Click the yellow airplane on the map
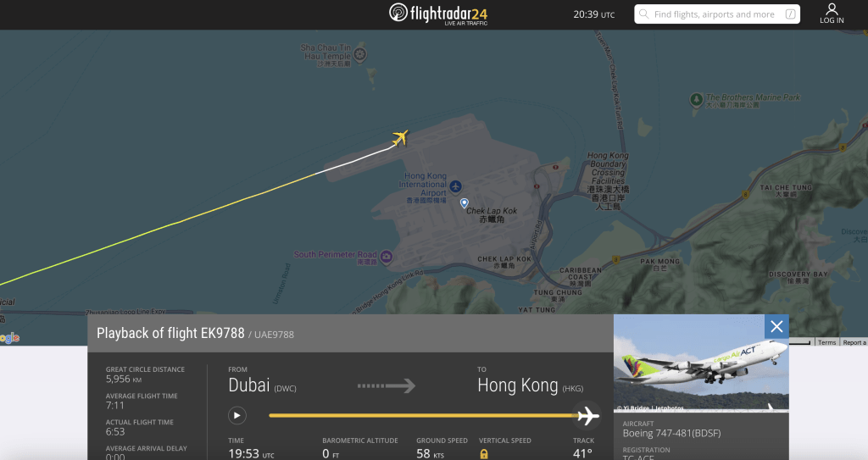Screen dimensions: 868x460 400,137
